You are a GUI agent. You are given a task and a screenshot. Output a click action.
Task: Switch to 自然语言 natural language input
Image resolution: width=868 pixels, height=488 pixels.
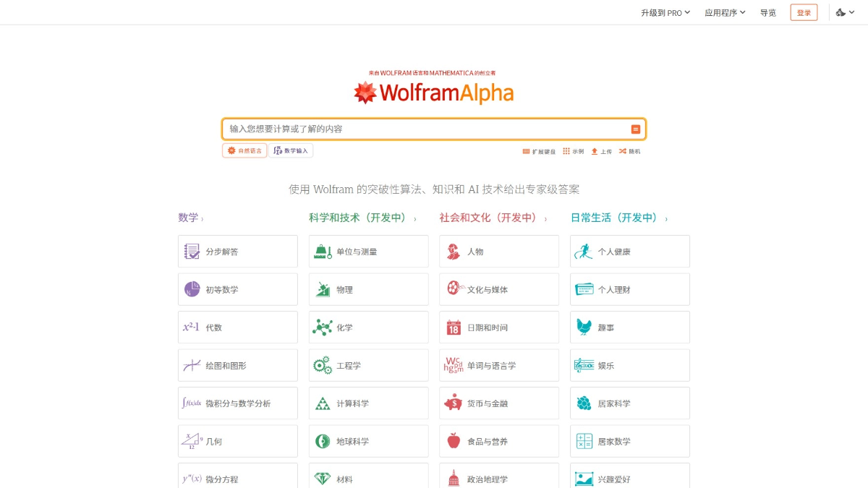coord(244,150)
